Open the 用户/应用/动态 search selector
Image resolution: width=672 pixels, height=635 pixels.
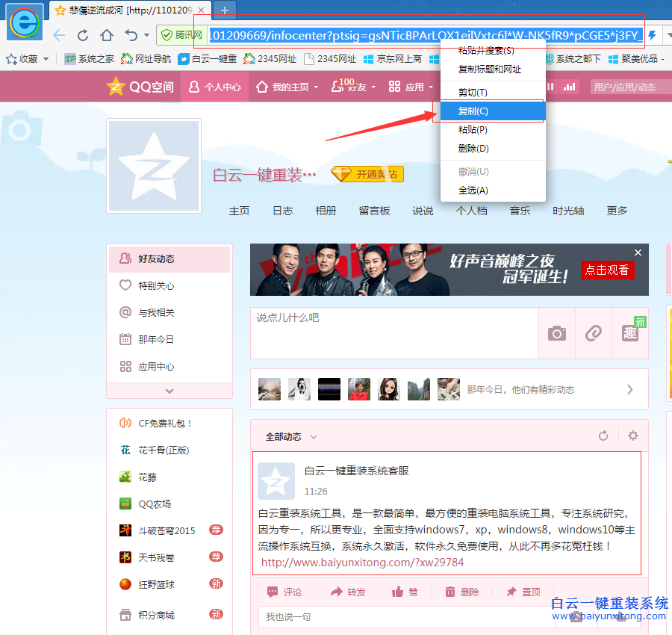point(627,87)
